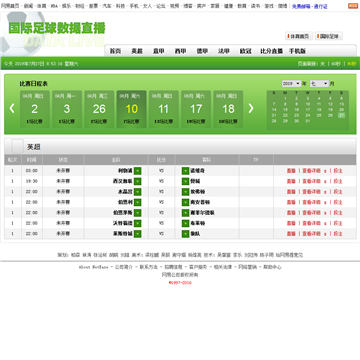Click green icon beside home team 西汉姆联
The width and height of the screenshot is (360, 360).
[x=138, y=181]
